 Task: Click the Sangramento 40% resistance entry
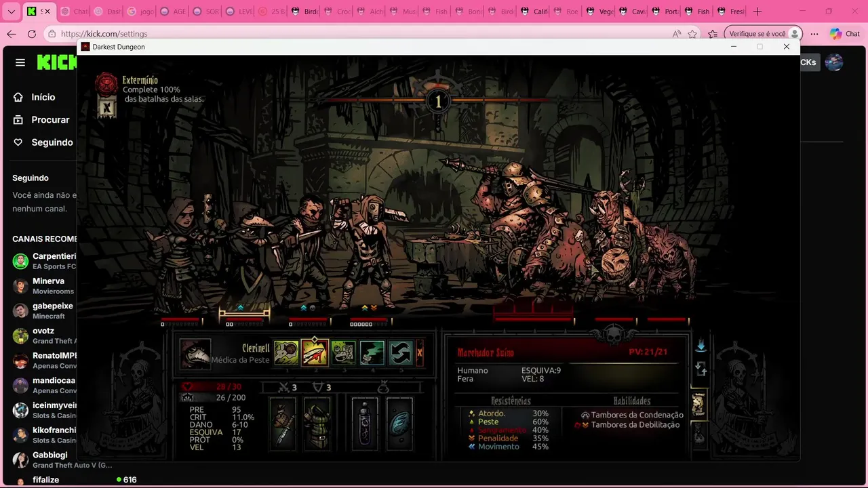(x=508, y=430)
